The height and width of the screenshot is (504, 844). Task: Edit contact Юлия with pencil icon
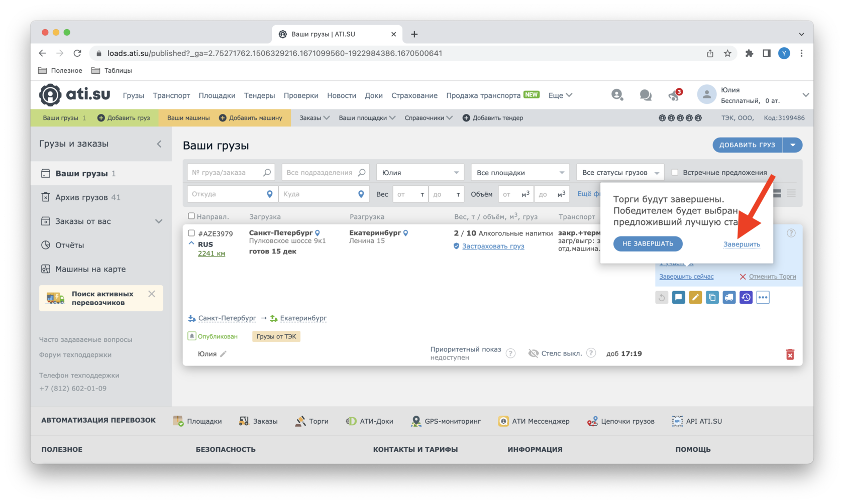[224, 354]
